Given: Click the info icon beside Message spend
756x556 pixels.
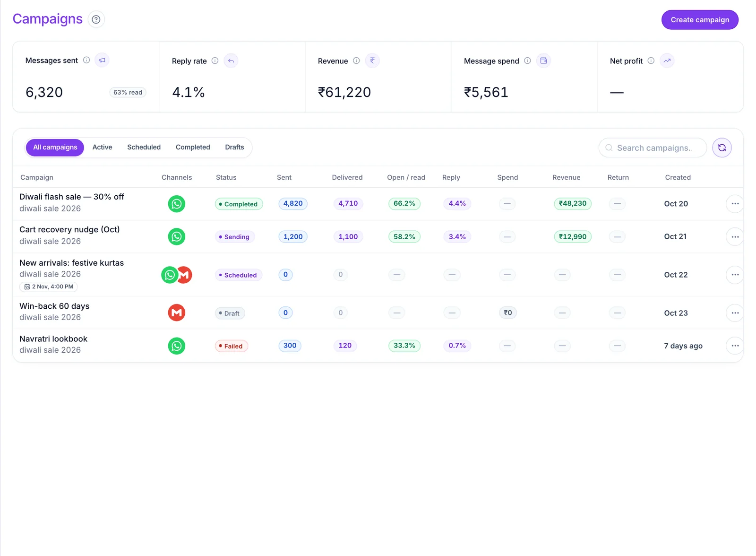Looking at the screenshot, I should pos(527,61).
